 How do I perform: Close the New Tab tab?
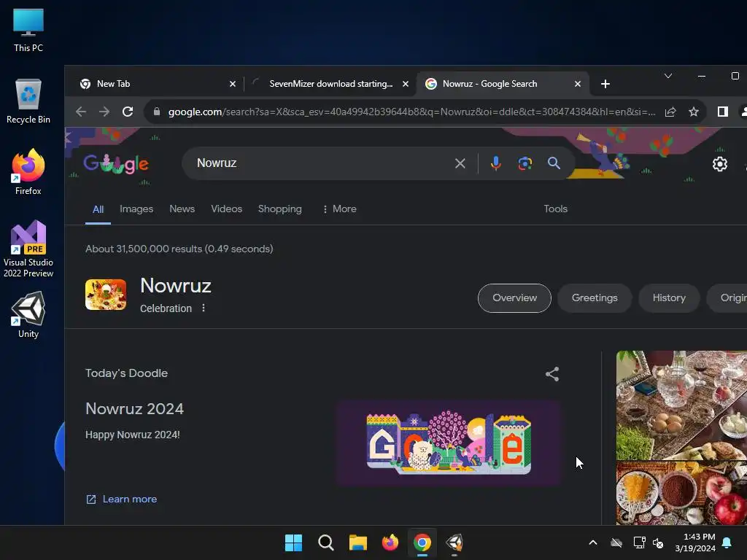tap(233, 84)
